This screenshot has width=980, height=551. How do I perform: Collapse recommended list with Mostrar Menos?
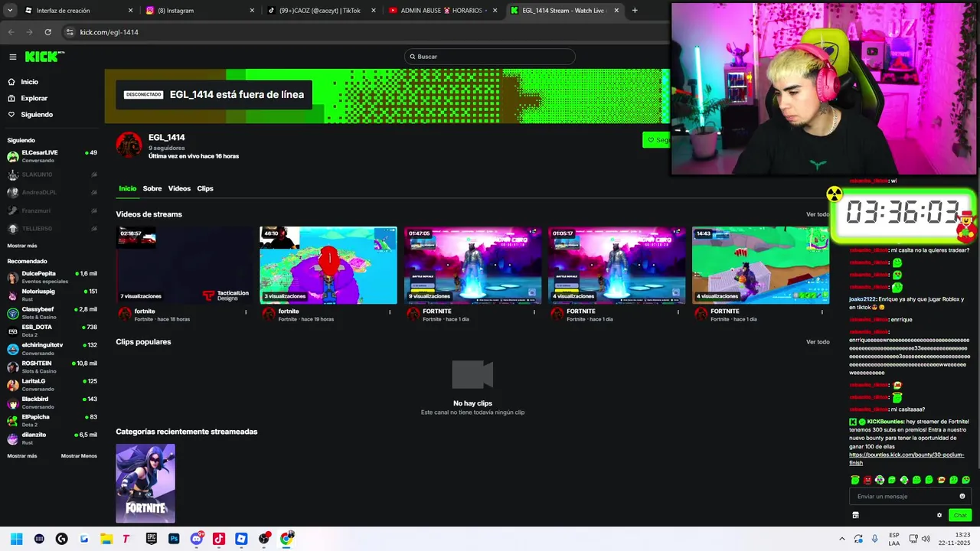(79, 455)
